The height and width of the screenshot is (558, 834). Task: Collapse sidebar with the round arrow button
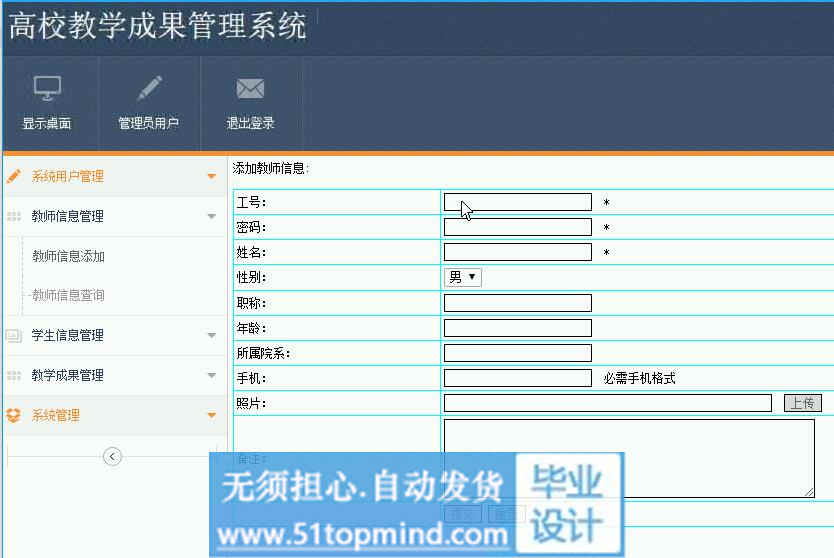pyautogui.click(x=112, y=456)
